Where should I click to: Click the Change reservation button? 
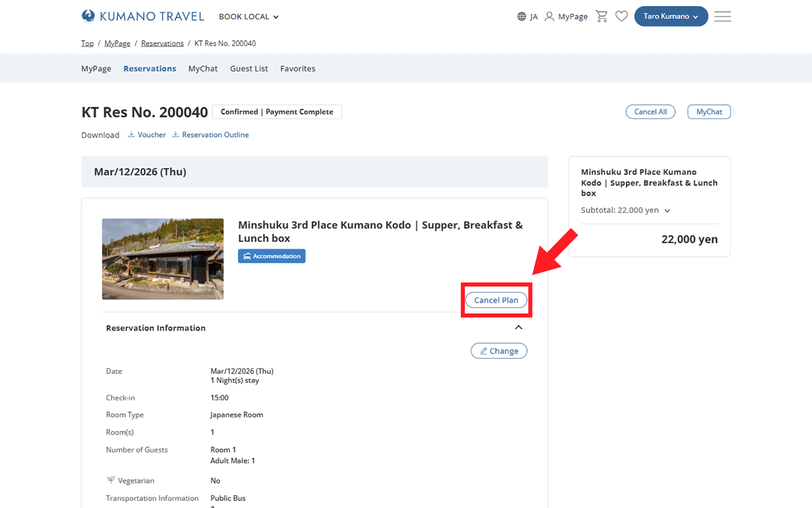click(x=499, y=351)
